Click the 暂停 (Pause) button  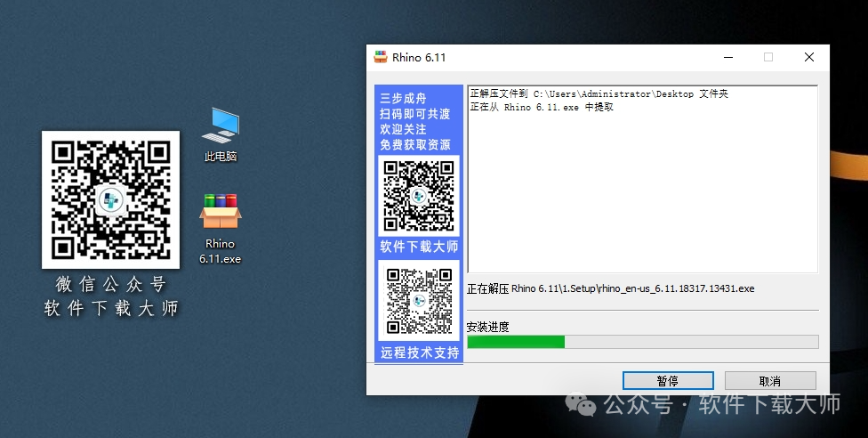pyautogui.click(x=668, y=381)
